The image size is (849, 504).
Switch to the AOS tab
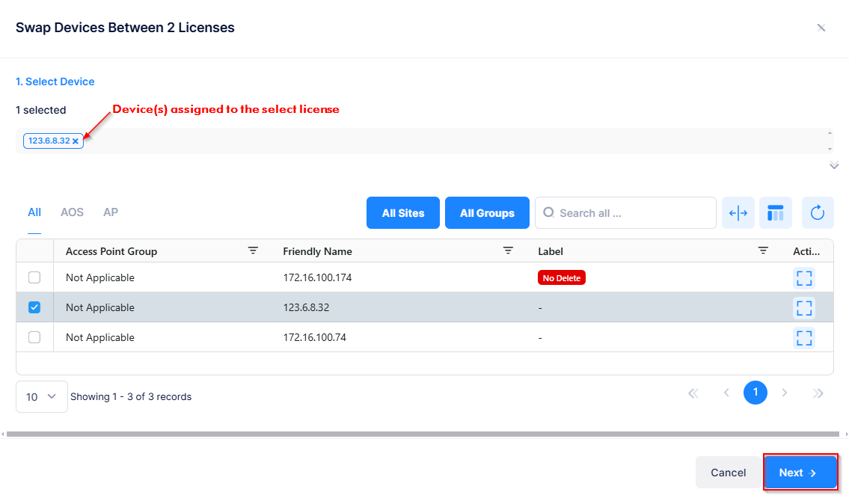tap(72, 212)
